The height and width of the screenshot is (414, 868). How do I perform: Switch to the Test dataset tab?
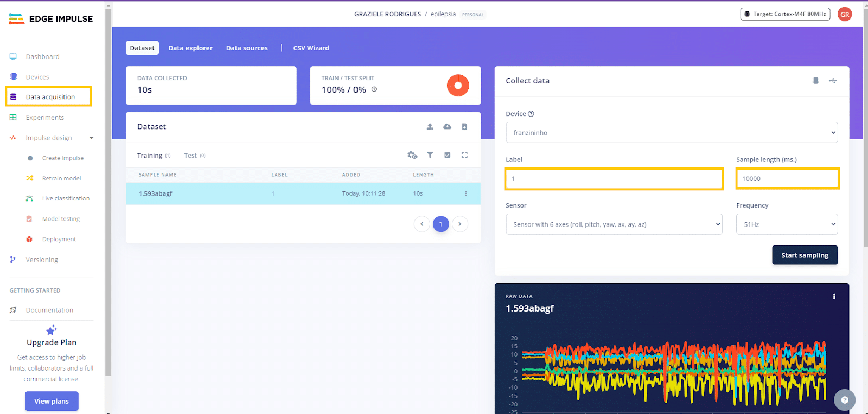pyautogui.click(x=191, y=156)
